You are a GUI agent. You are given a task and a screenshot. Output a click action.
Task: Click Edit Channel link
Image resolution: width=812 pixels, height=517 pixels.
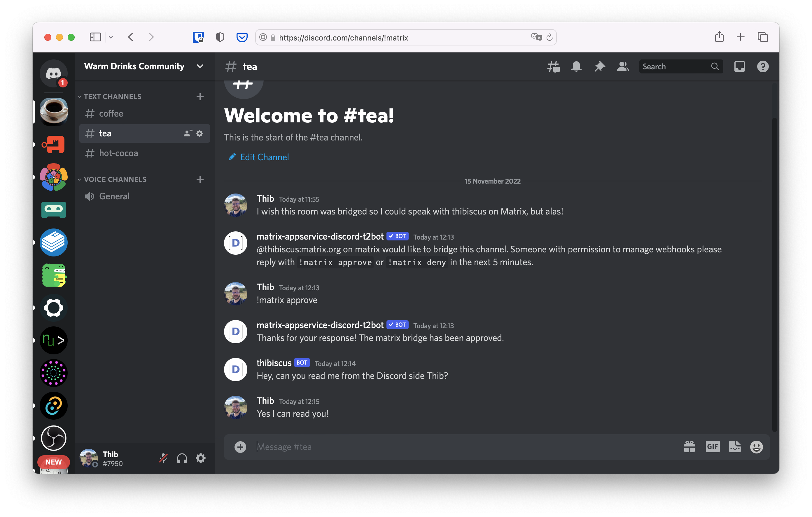point(265,157)
